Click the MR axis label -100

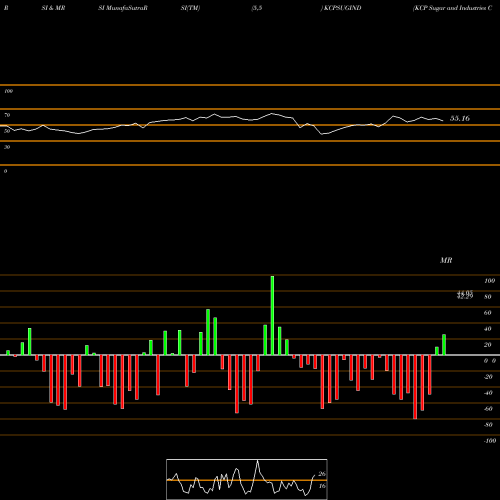click(490, 441)
